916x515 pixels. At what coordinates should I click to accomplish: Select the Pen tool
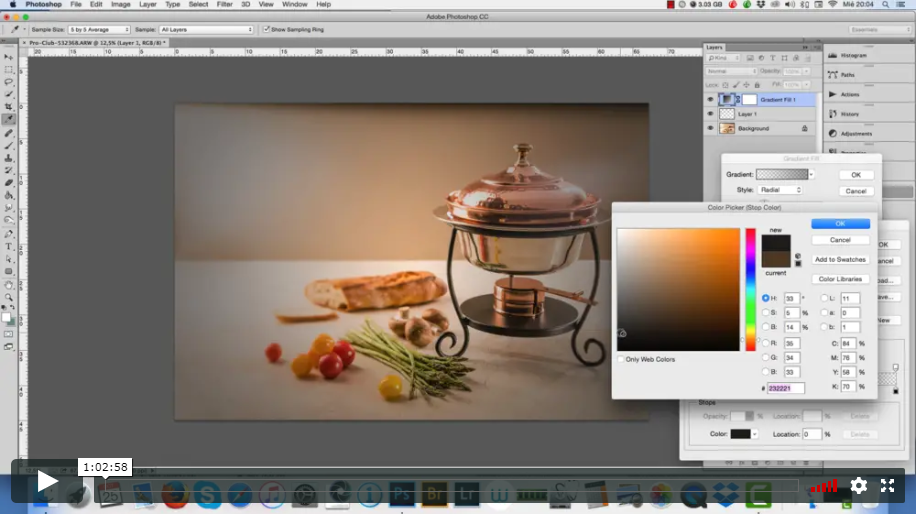pos(8,234)
